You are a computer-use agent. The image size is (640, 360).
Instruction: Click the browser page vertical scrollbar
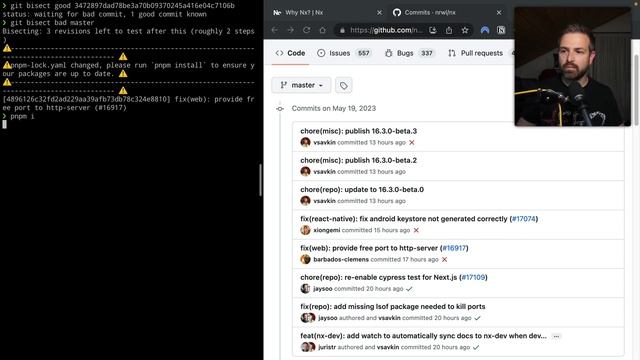[x=636, y=90]
